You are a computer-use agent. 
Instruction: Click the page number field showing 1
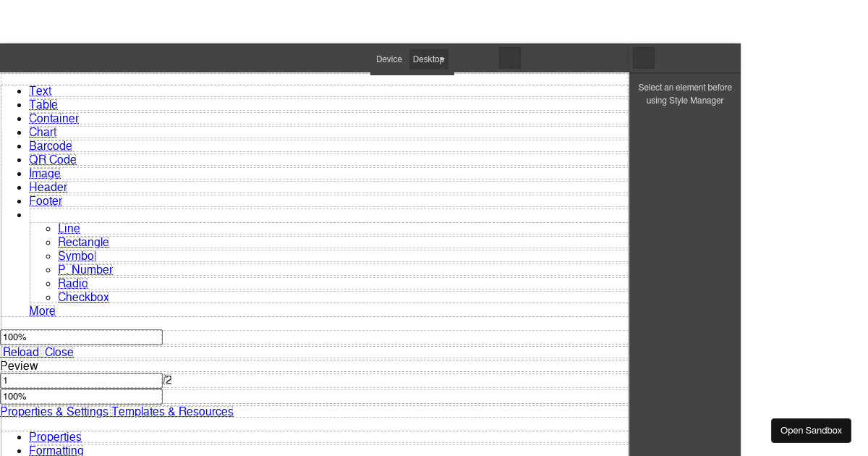[81, 381]
